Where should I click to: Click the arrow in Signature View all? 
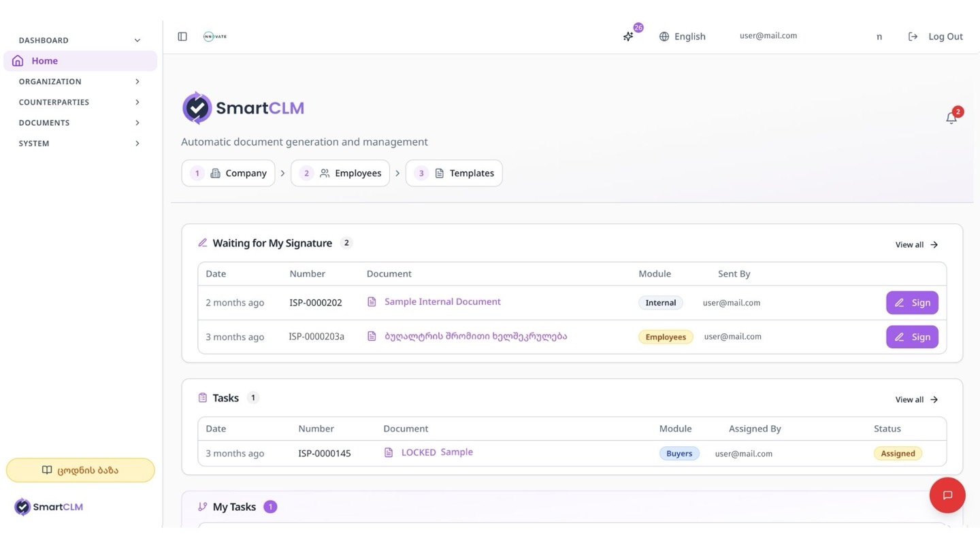[x=934, y=245]
